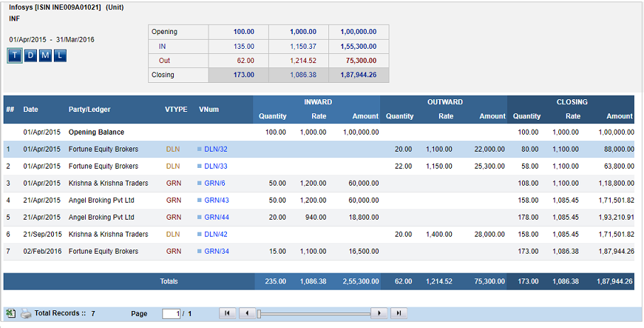Click DLN type label in row 1
This screenshot has height=328, width=644.
173,149
